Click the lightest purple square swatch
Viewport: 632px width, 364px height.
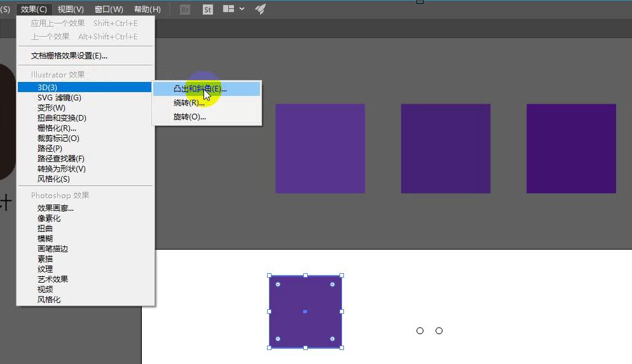(320, 149)
